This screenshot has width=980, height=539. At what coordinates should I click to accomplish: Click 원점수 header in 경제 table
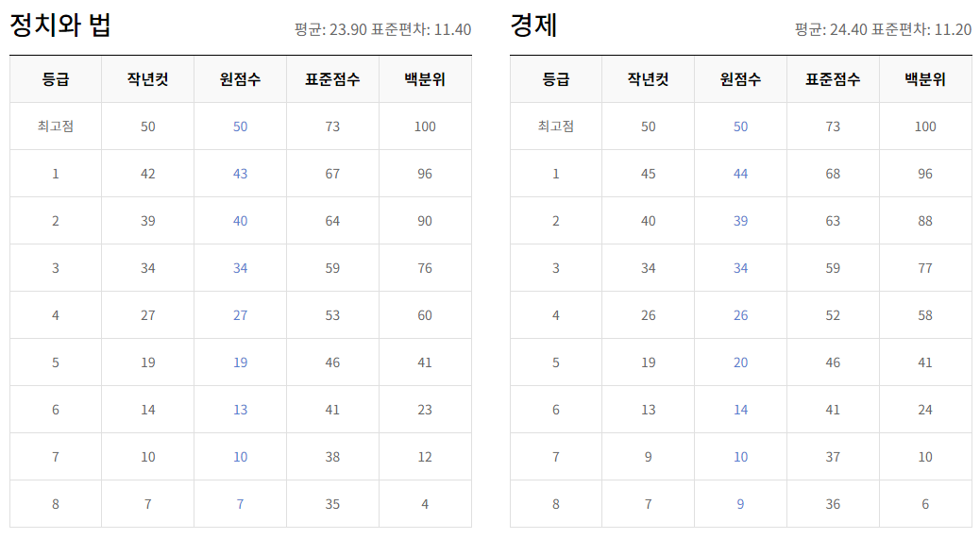[x=740, y=79]
